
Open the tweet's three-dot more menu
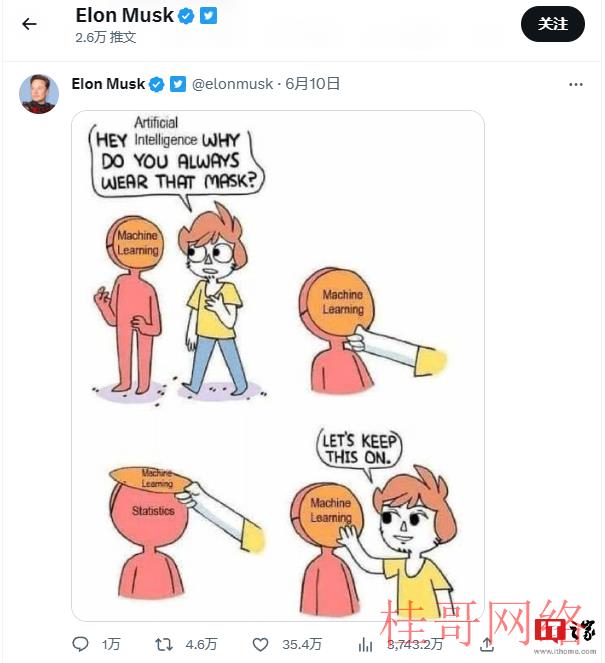click(x=576, y=85)
